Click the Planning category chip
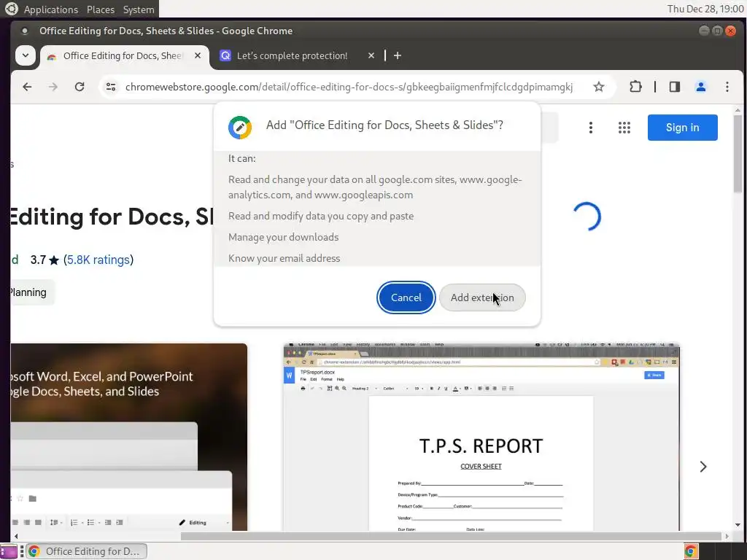This screenshot has height=560, width=747. pos(31,292)
